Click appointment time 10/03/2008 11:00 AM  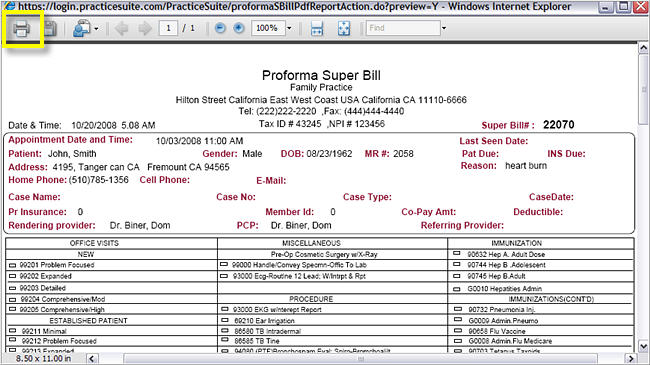click(199, 141)
